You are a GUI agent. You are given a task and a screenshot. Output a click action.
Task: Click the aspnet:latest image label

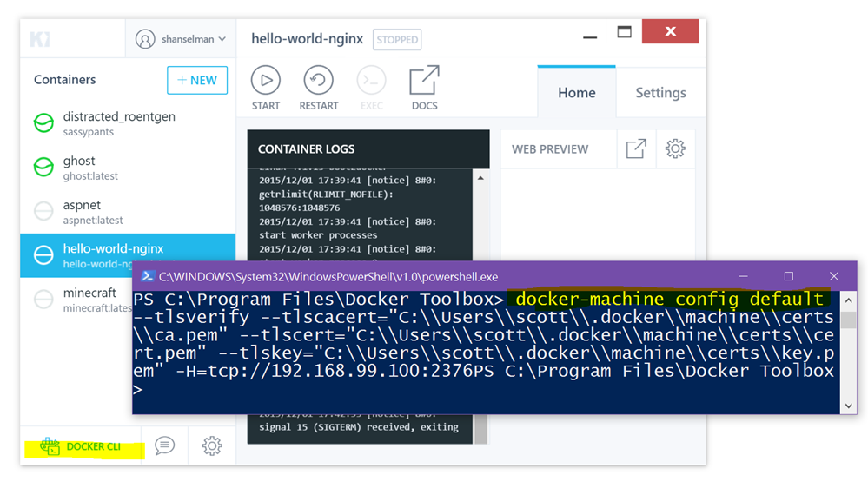pos(93,221)
